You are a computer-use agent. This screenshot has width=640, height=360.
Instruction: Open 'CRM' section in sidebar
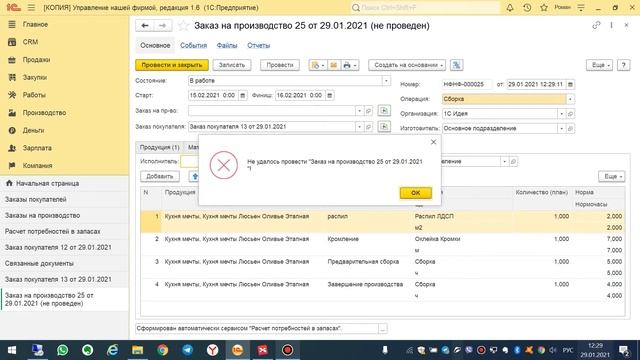coord(30,42)
